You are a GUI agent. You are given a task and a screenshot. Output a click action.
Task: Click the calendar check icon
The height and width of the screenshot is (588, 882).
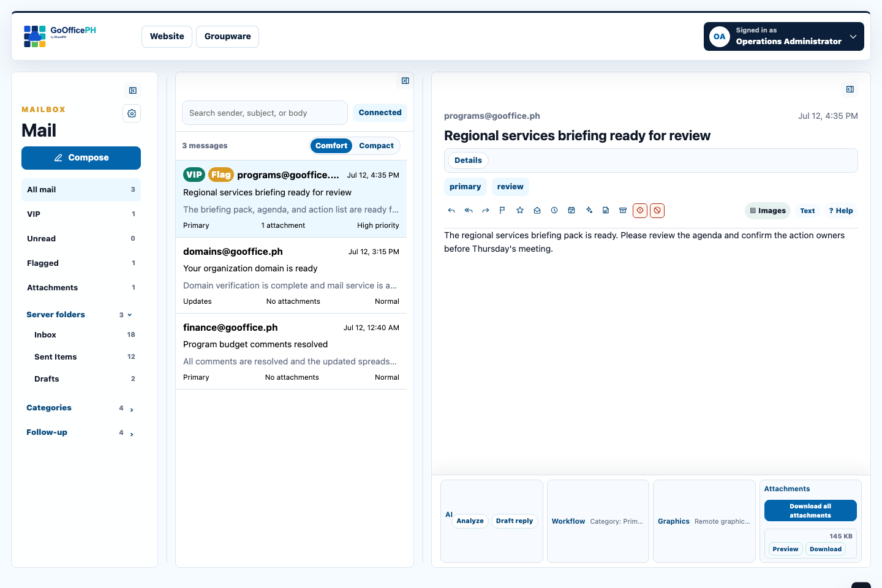pos(571,211)
